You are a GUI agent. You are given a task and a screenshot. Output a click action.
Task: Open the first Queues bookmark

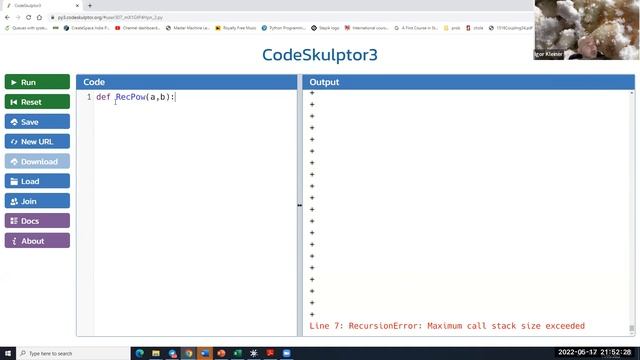click(x=26, y=28)
